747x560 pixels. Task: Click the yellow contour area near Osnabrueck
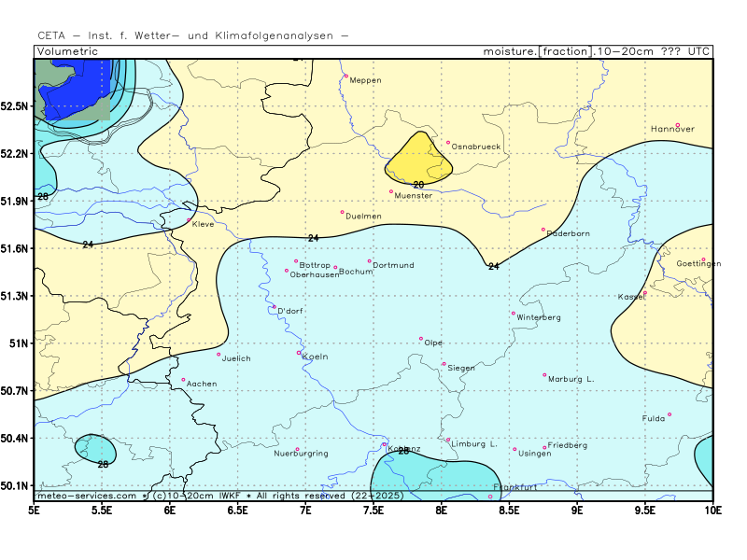[418, 159]
